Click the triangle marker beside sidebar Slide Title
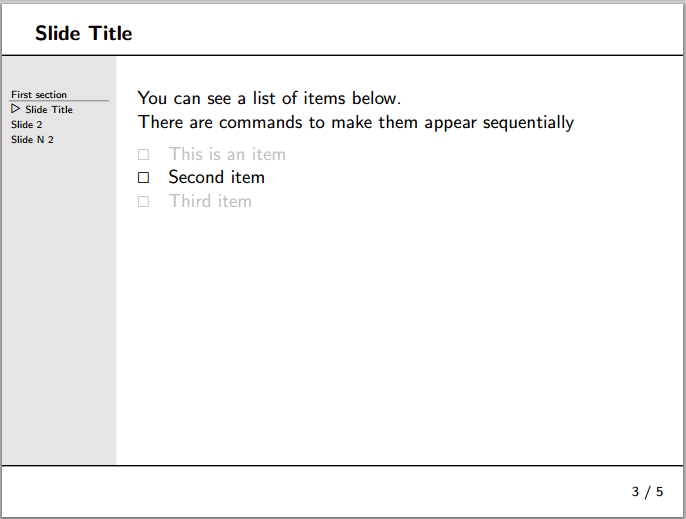Viewport: 686px width, 519px height. pos(16,109)
